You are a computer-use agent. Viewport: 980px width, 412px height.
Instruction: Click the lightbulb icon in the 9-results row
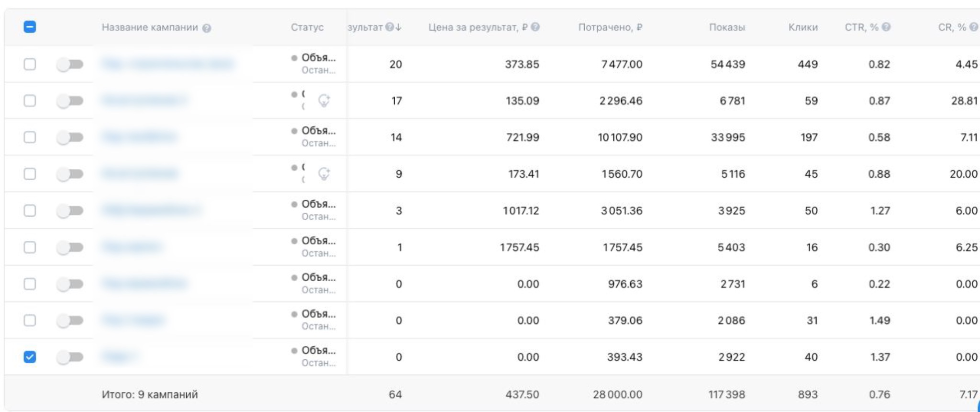[324, 173]
